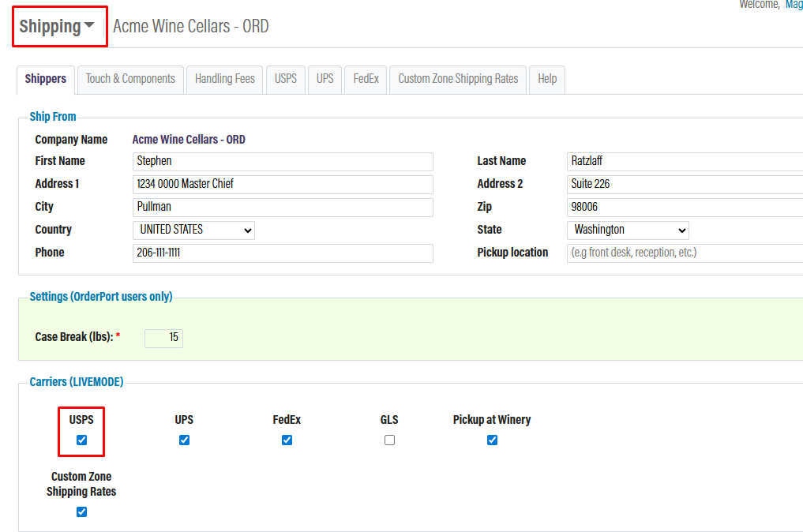Click the Case Break (lbs) field
This screenshot has height=532, width=803.
click(x=163, y=338)
